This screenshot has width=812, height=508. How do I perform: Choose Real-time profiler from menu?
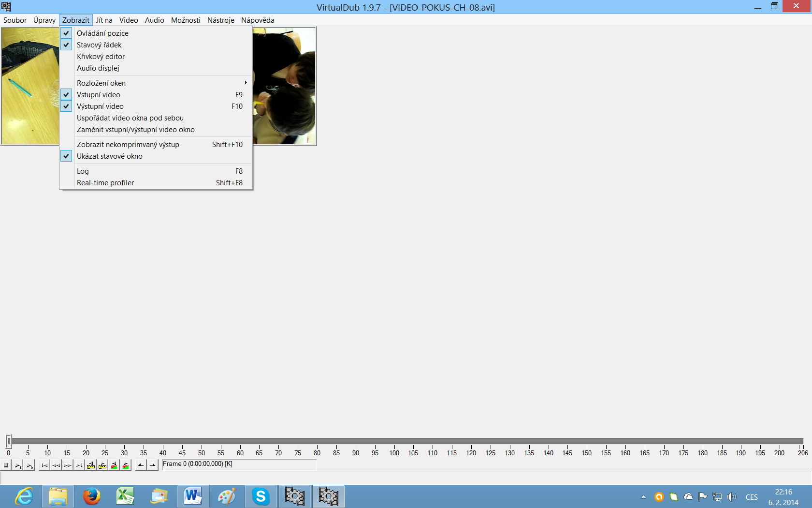point(105,183)
